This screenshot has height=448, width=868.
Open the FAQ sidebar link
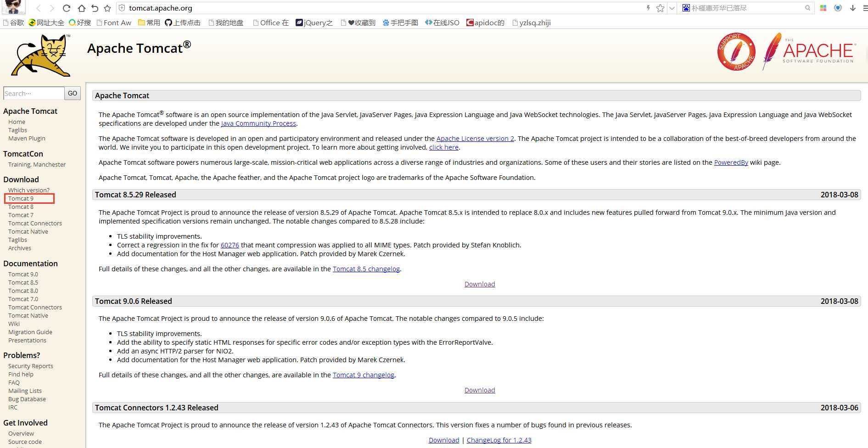[x=14, y=383]
